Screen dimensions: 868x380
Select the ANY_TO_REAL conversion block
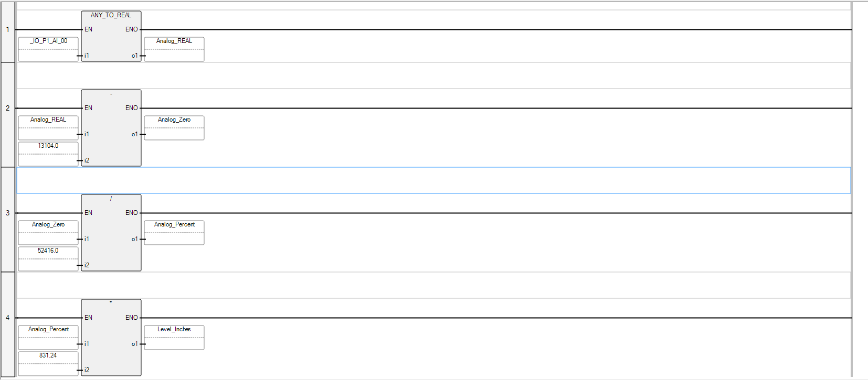[x=111, y=36]
